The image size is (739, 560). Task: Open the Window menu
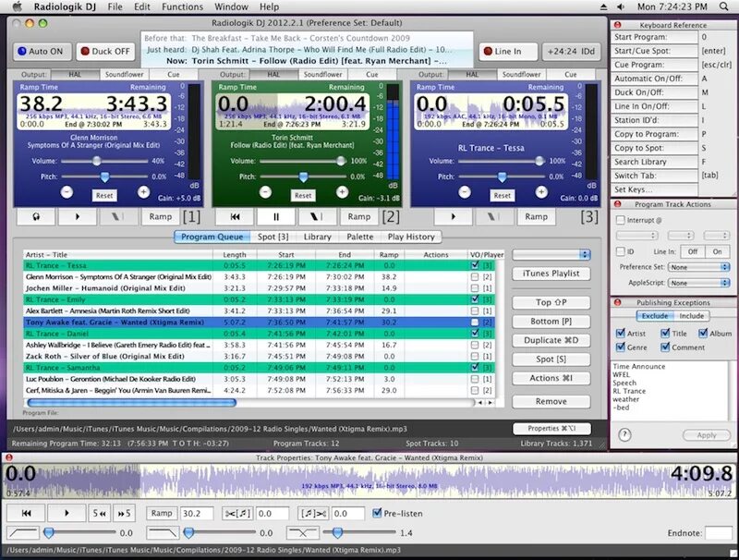pyautogui.click(x=231, y=6)
